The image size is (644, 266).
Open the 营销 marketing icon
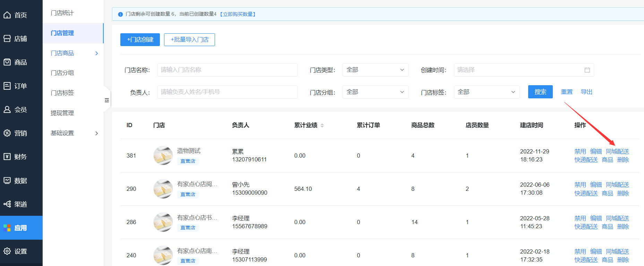7,133
